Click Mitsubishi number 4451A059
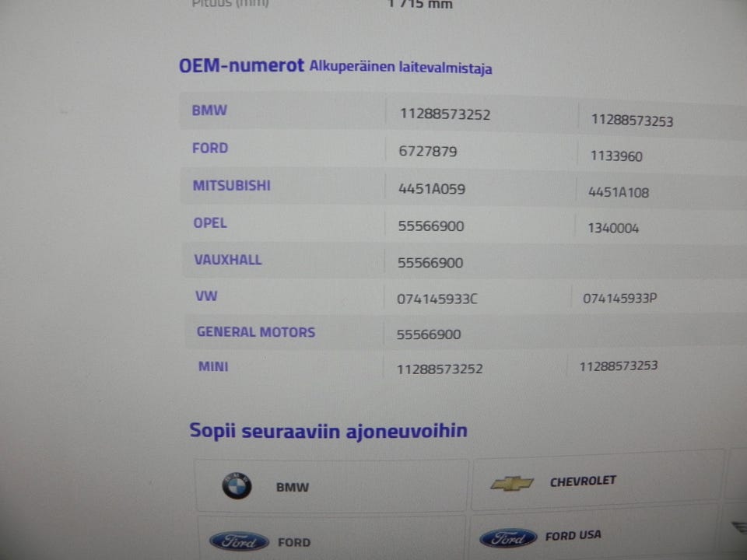Screen dimensions: 747x560 [432, 189]
